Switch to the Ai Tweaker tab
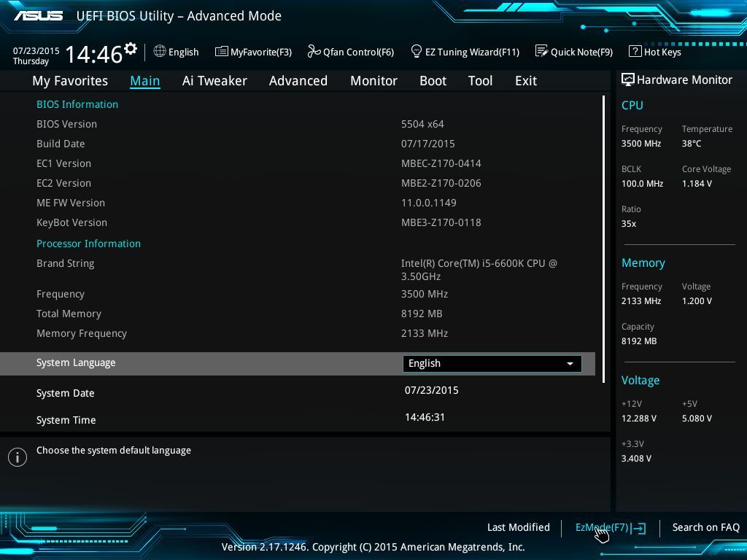The image size is (747, 560). pyautogui.click(x=214, y=81)
